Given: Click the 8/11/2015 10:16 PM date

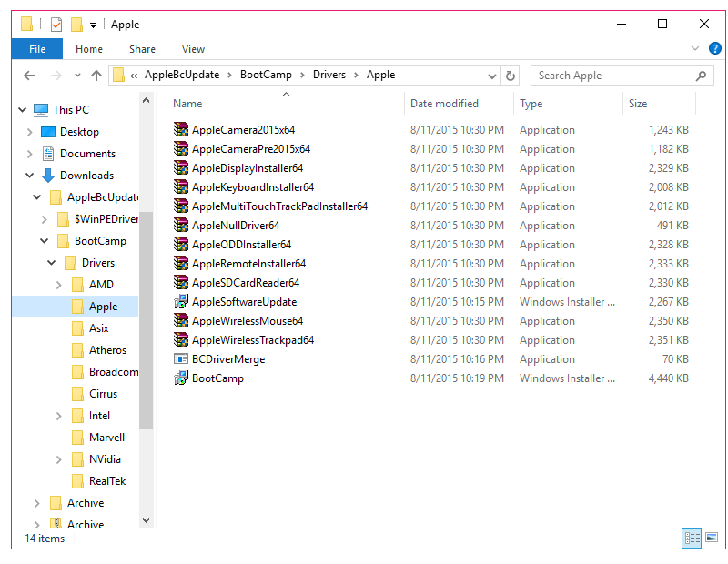Looking at the screenshot, I should click(457, 358).
